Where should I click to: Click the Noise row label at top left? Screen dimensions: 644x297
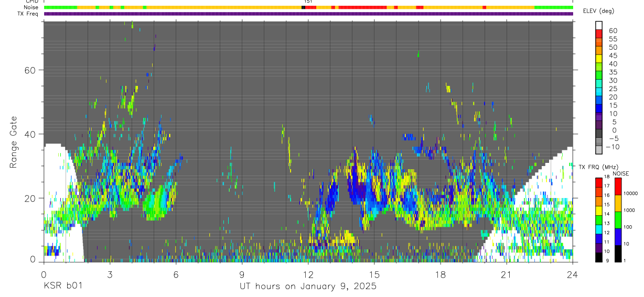coord(32,7)
